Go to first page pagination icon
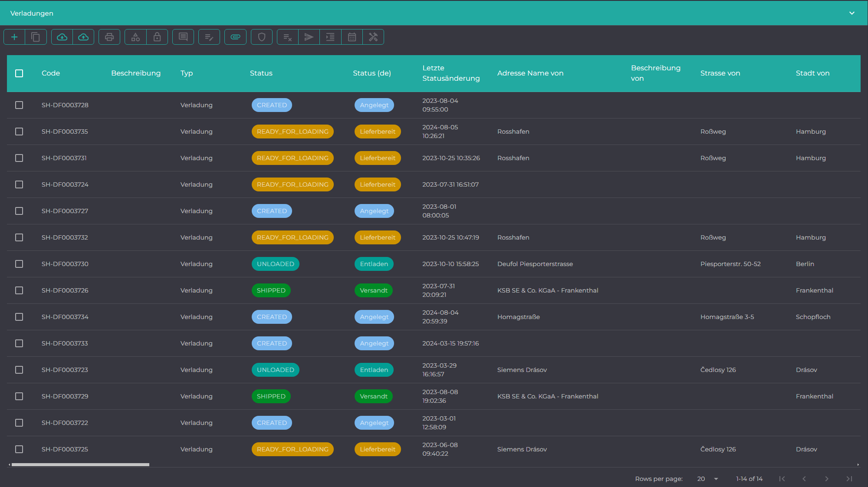The image size is (868, 487). pyautogui.click(x=782, y=479)
